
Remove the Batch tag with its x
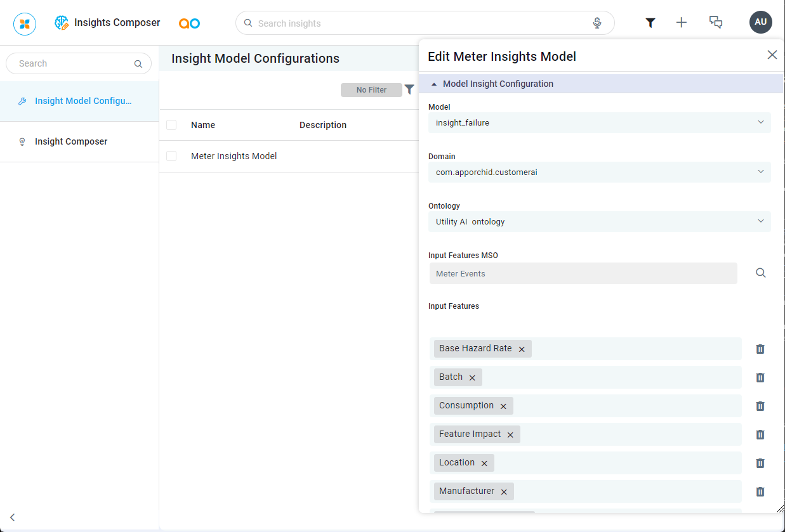point(472,378)
